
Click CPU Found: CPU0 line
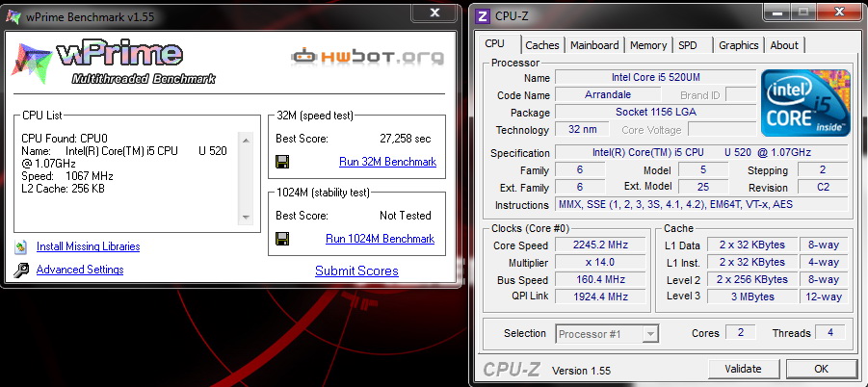click(64, 139)
